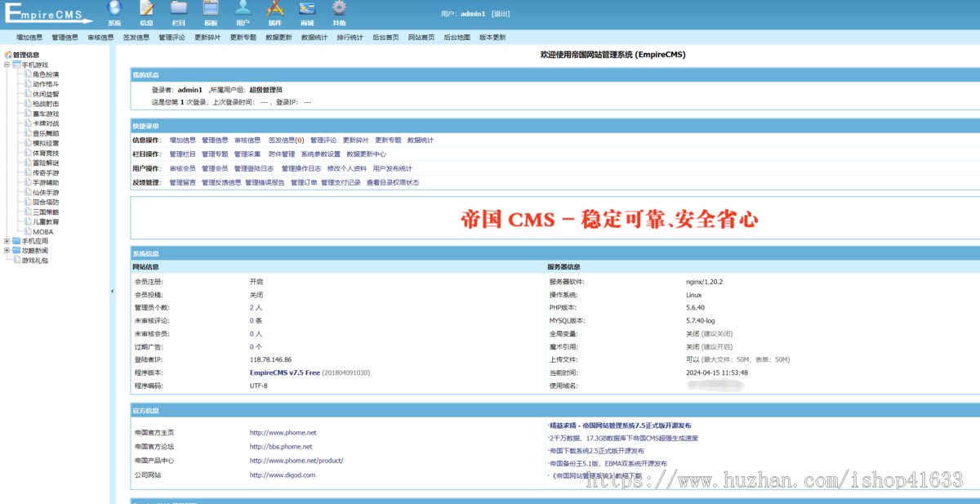Click the folder icon of 手机应用
Image resolution: width=980 pixels, height=504 pixels.
16,241
